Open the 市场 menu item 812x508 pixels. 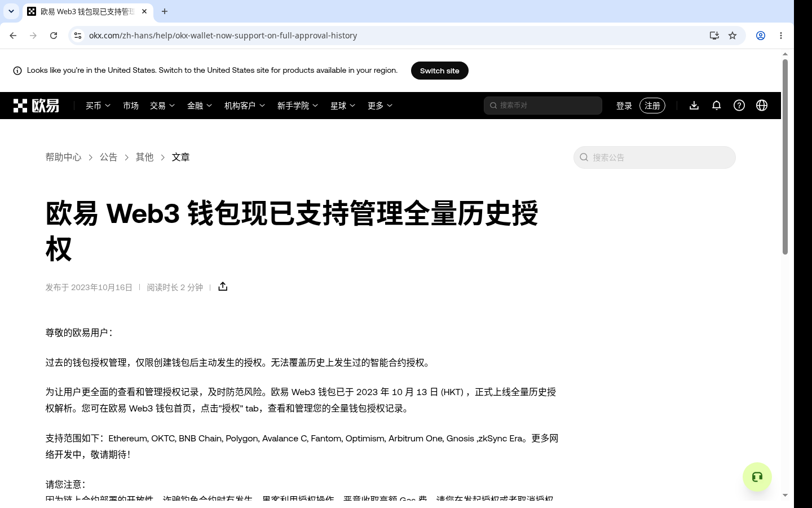point(131,106)
